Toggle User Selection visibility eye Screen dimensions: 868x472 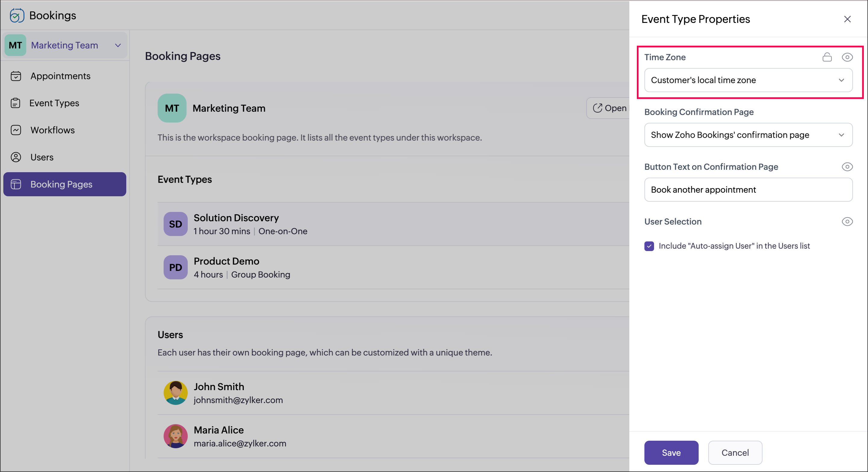click(x=847, y=222)
